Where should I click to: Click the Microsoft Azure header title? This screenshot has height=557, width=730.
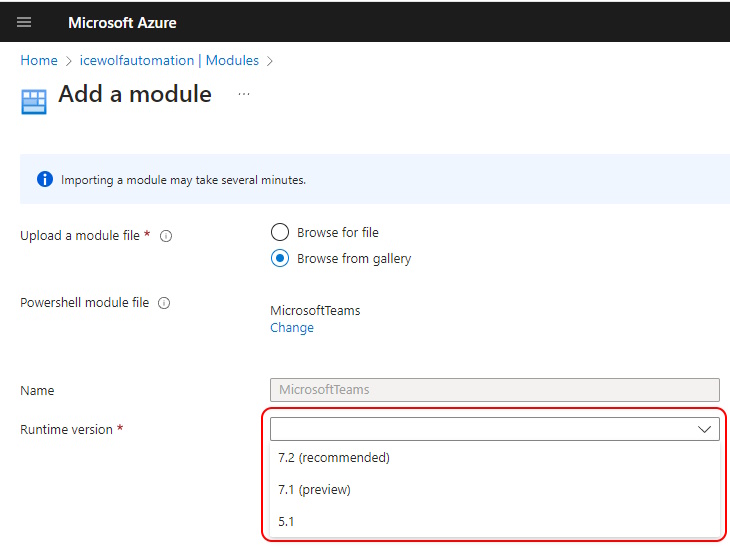coord(122,22)
